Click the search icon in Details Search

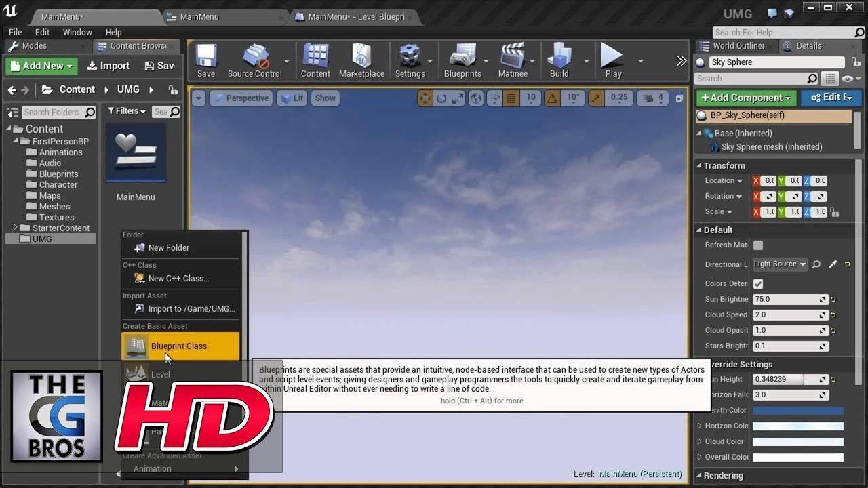point(812,79)
